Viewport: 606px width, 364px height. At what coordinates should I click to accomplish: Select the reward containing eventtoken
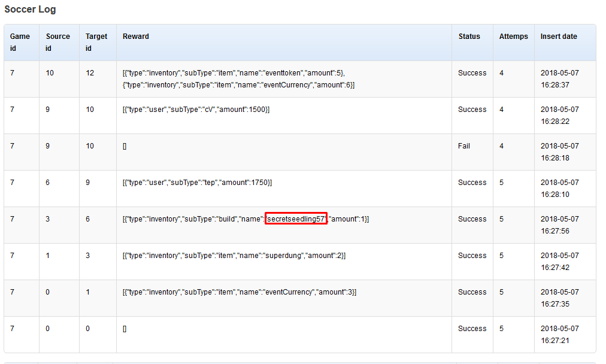click(x=234, y=79)
